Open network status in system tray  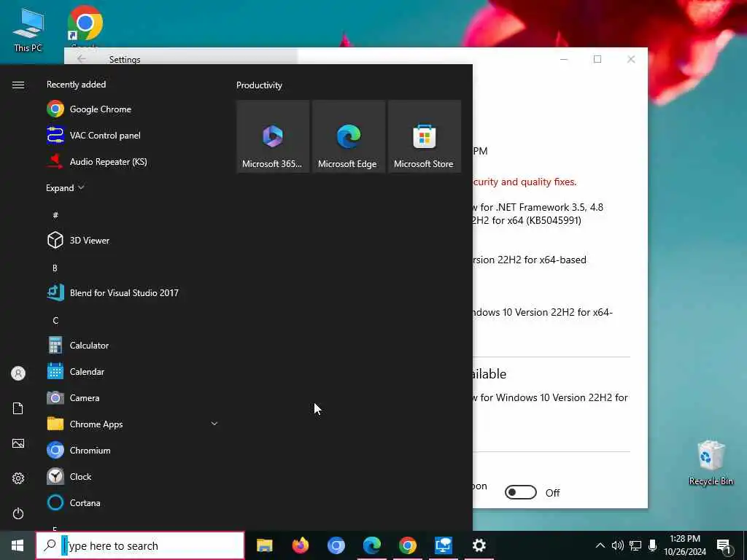(635, 545)
